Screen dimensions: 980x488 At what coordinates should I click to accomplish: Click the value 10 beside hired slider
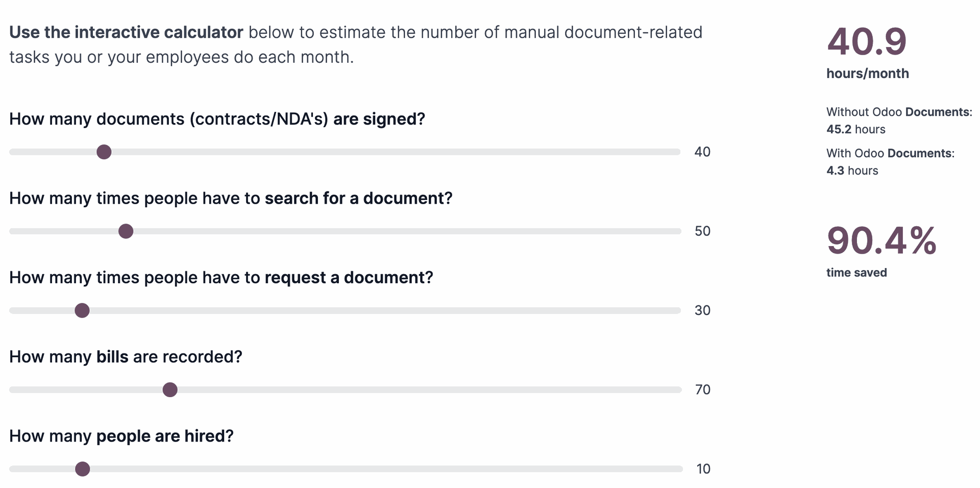coord(703,469)
